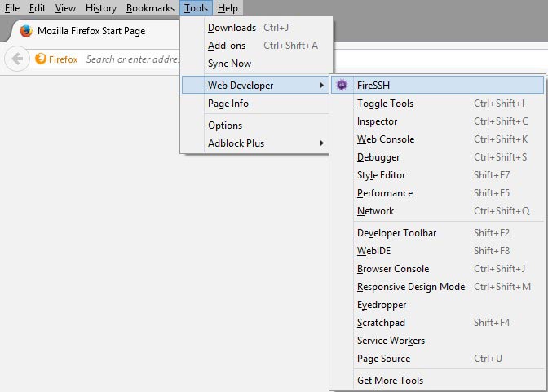Select Toggle Tools in the submenu
Viewport: 548px width, 392px height.
click(x=385, y=104)
